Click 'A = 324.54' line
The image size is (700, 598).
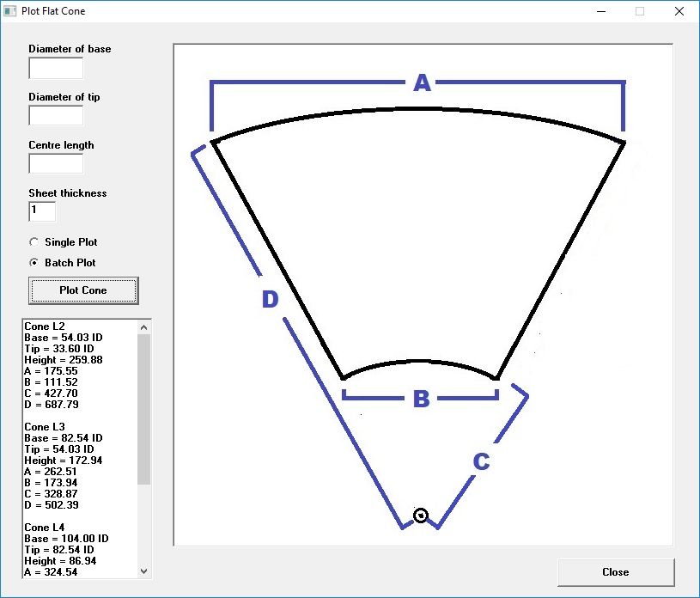(51, 572)
